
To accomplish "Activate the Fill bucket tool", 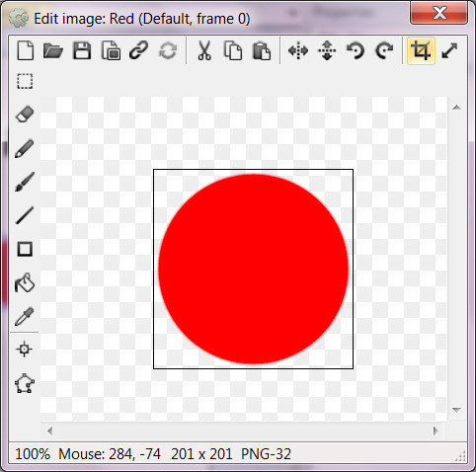I will [x=25, y=282].
